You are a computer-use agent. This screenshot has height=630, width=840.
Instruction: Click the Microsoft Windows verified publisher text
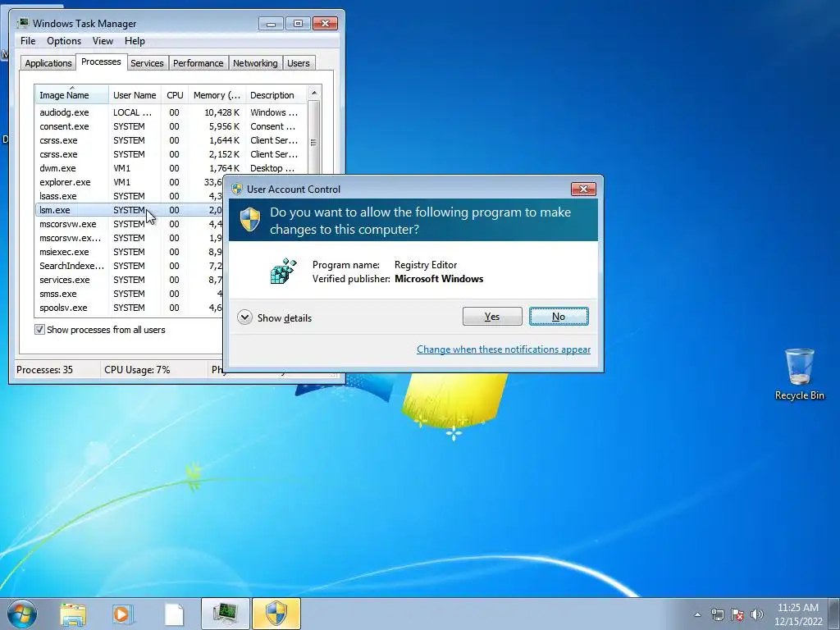(439, 279)
